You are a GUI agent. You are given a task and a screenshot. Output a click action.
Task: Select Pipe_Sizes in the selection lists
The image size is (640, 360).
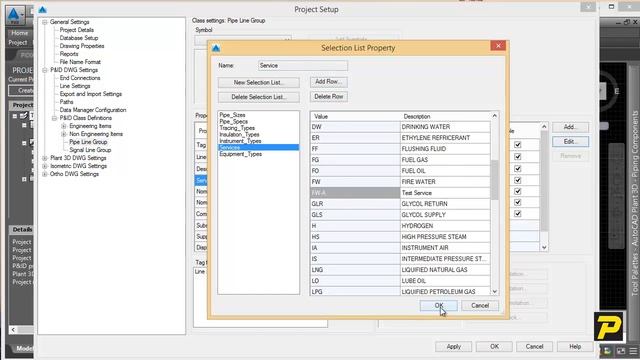[232, 115]
